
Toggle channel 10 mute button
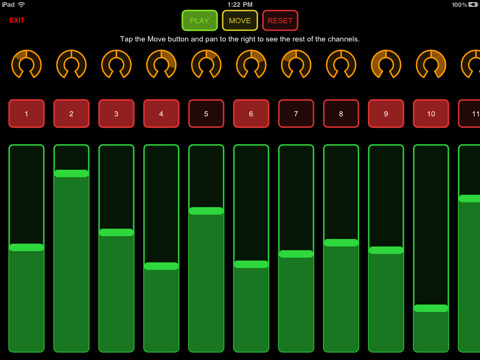click(431, 114)
